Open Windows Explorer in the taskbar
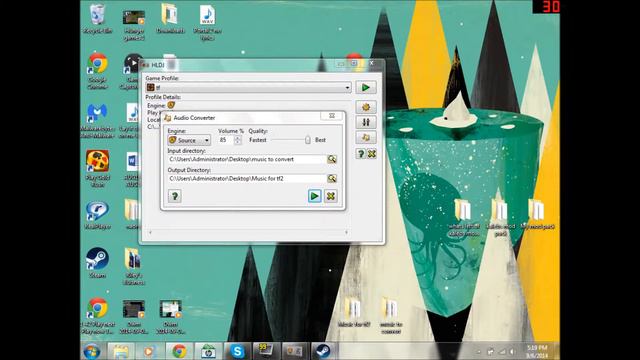The height and width of the screenshot is (360, 640). [121, 351]
